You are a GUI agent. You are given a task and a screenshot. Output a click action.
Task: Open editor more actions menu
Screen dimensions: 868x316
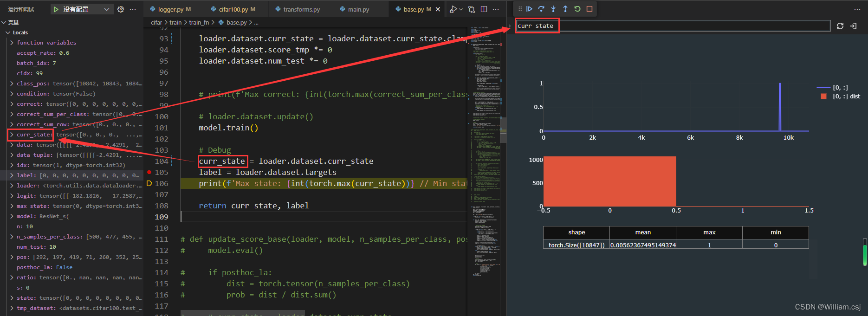click(496, 9)
